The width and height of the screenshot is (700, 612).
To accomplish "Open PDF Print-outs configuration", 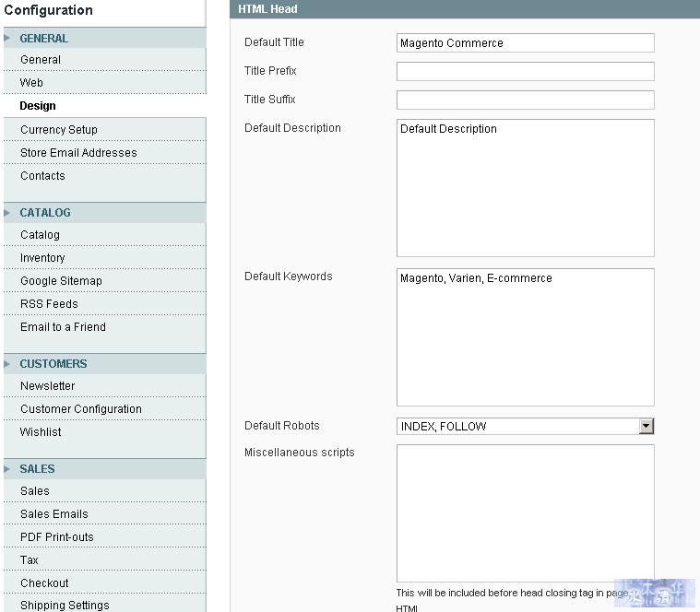I will (x=104, y=536).
